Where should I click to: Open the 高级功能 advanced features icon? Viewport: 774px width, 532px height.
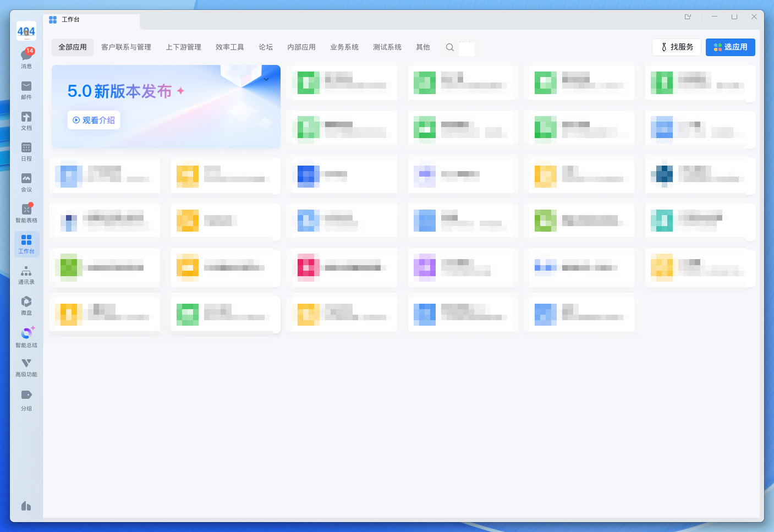(x=26, y=368)
